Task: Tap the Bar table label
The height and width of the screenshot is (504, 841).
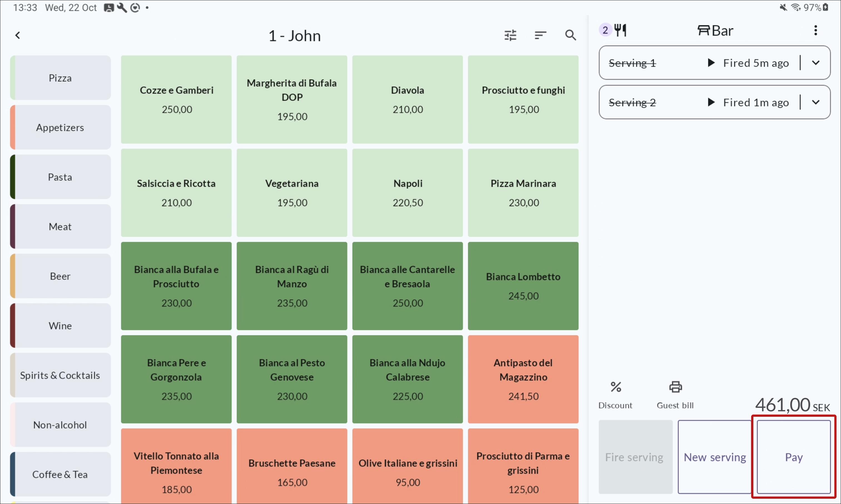Action: pyautogui.click(x=715, y=31)
